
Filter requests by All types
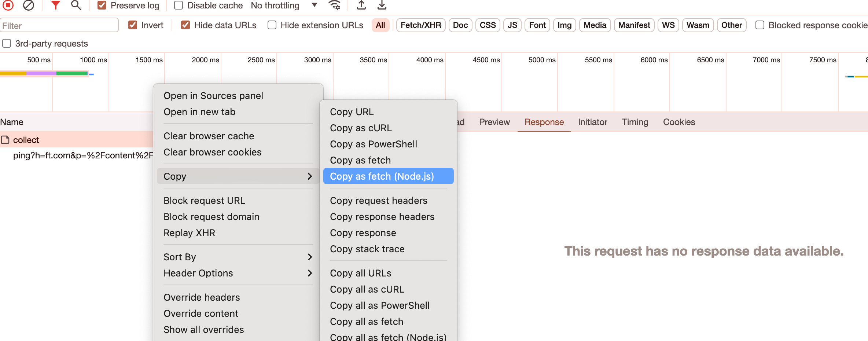pos(380,25)
